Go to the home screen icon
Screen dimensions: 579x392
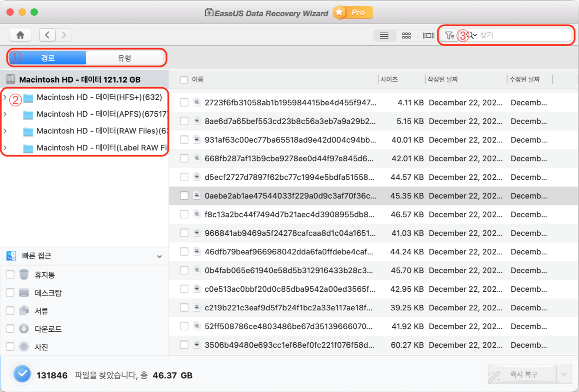20,35
